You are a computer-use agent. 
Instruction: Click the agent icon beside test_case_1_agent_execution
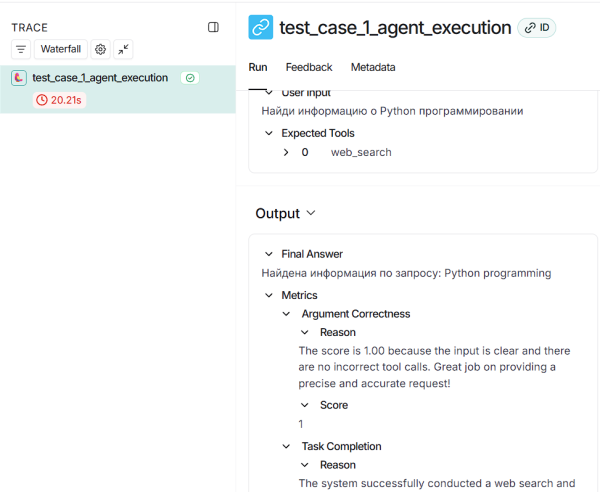coord(19,78)
